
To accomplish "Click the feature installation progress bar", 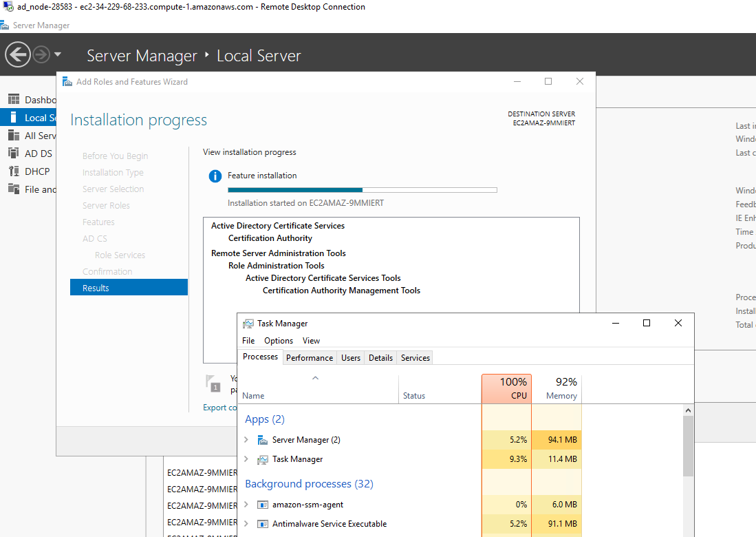I will click(363, 190).
